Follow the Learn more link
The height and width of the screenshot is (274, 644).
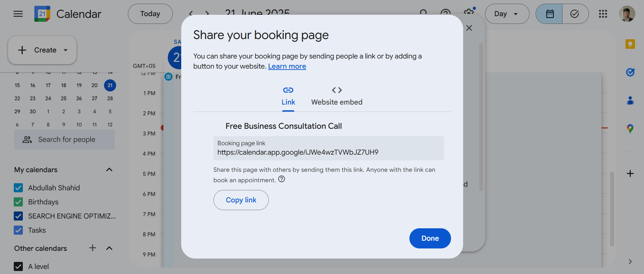click(x=287, y=66)
